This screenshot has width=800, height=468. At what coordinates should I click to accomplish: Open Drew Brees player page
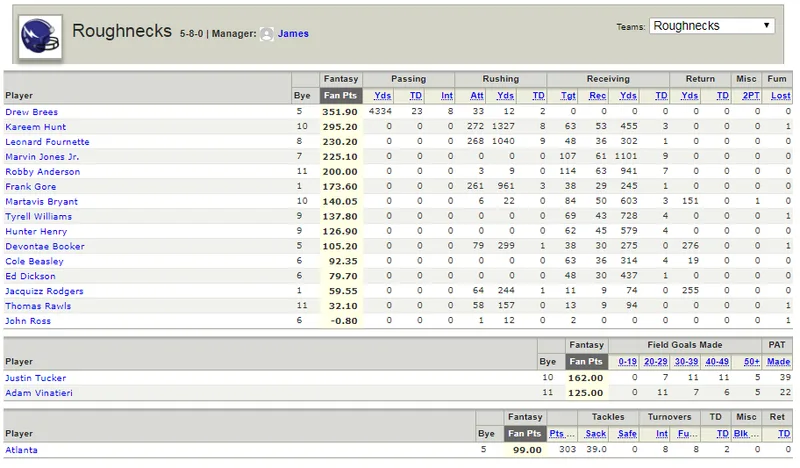(32, 112)
